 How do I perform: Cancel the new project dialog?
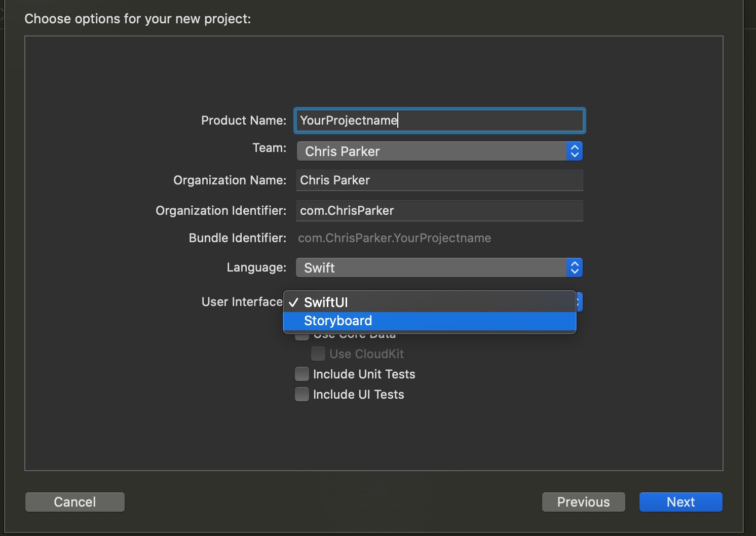point(75,502)
